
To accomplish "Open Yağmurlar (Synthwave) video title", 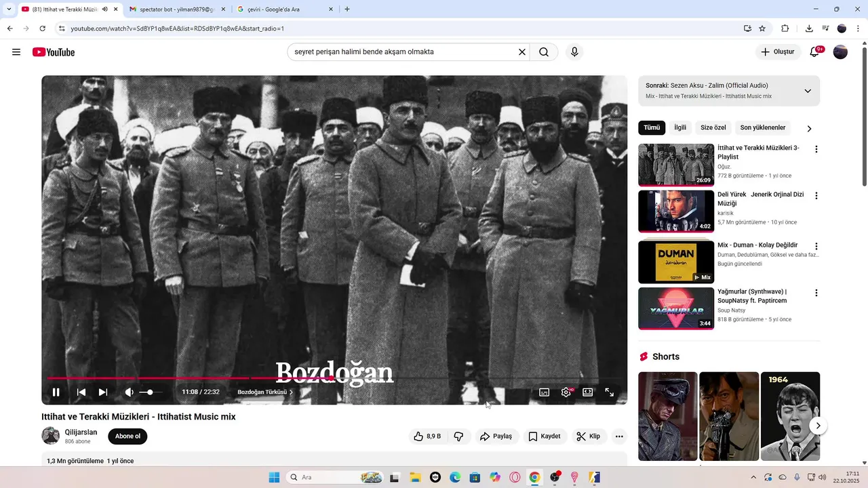I will (x=752, y=296).
